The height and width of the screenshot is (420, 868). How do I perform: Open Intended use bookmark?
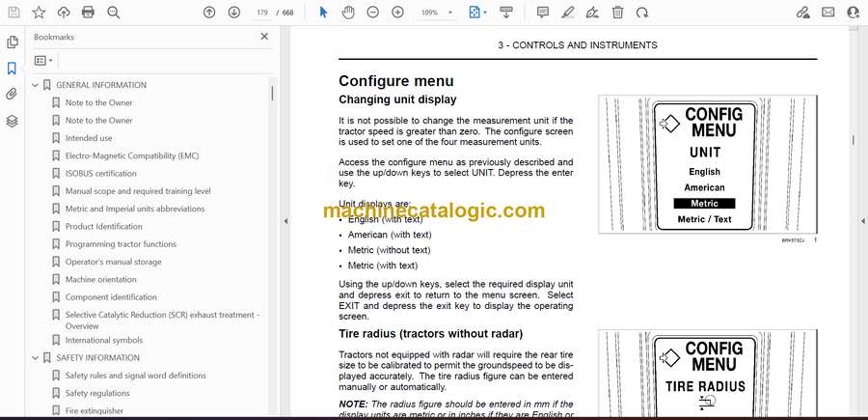89,138
